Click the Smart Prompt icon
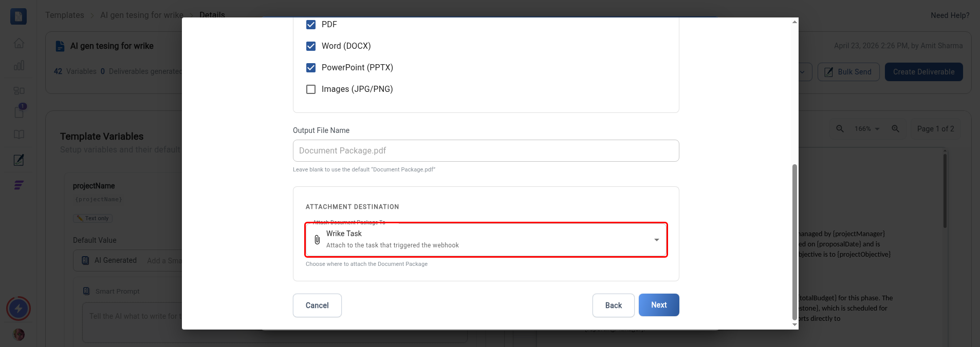 (87, 291)
